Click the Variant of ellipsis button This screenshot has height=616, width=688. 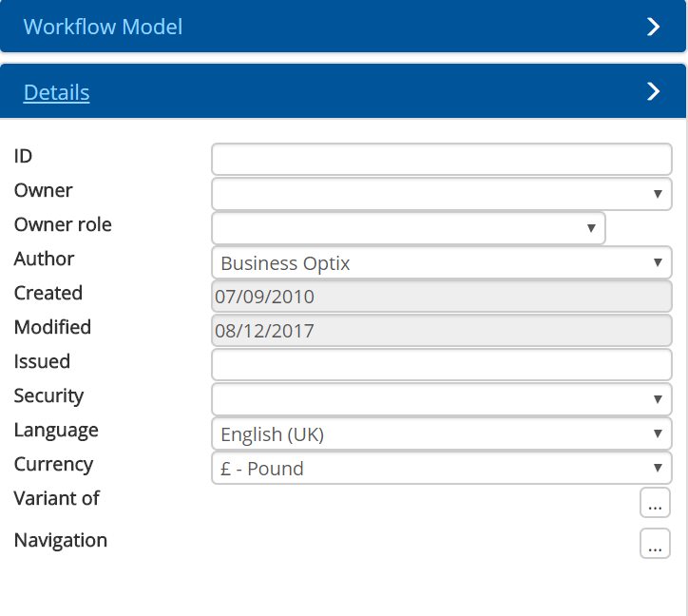coord(655,503)
